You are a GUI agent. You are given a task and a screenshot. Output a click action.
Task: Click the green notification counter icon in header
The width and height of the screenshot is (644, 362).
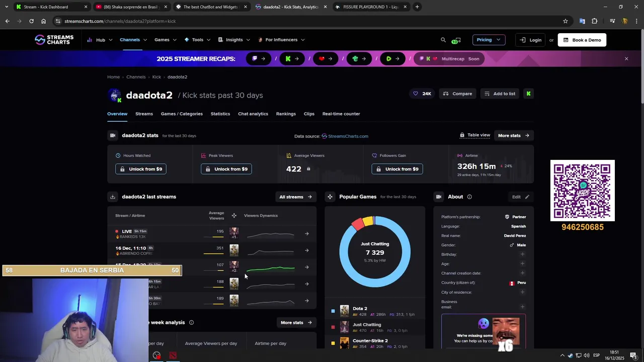456,40
